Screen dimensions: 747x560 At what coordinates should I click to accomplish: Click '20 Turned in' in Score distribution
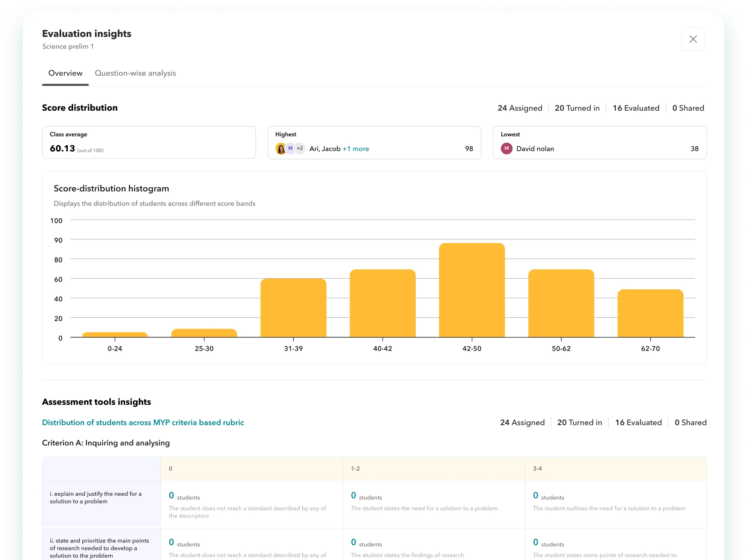577,108
